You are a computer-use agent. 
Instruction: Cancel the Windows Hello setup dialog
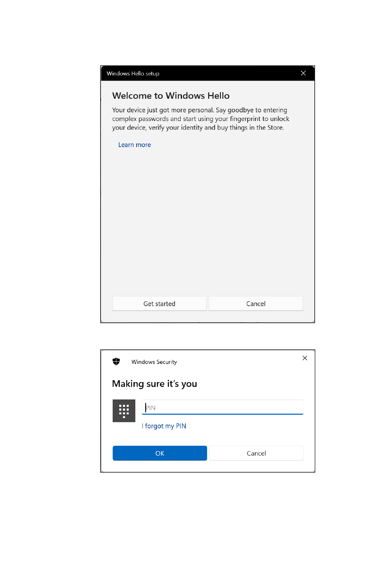pyautogui.click(x=256, y=304)
